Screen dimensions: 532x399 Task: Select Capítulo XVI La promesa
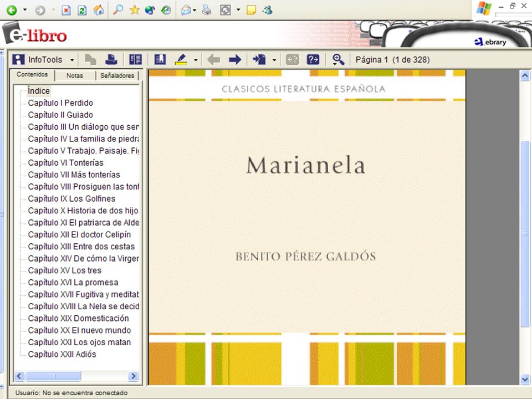point(73,282)
